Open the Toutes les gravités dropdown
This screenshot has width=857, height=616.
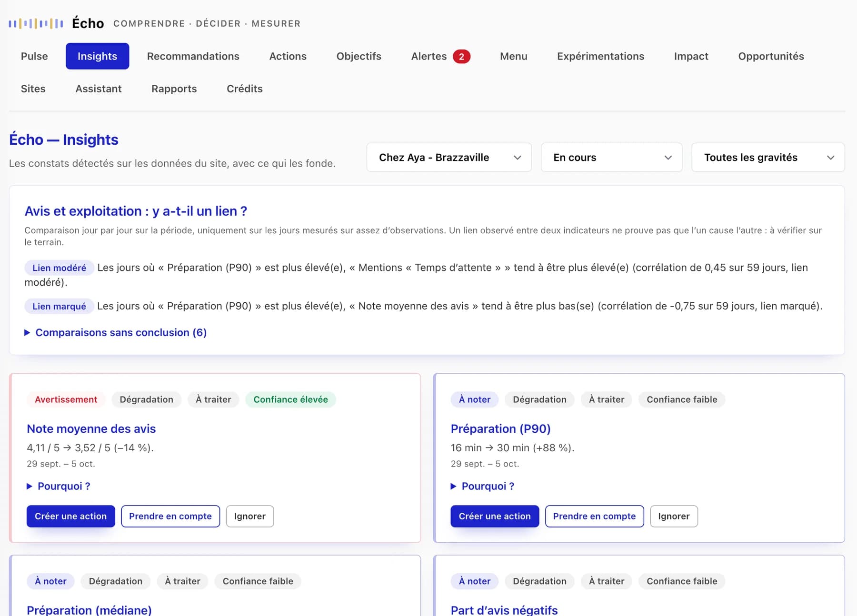pos(768,158)
